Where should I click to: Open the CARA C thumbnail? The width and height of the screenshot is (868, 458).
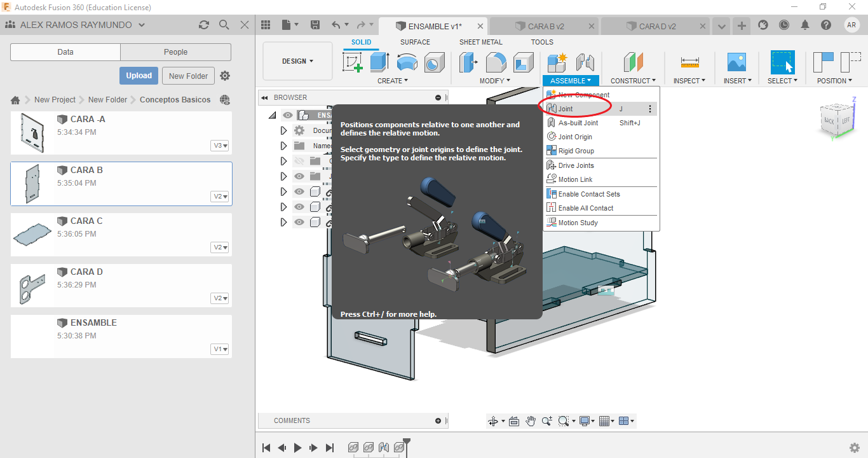click(32, 235)
